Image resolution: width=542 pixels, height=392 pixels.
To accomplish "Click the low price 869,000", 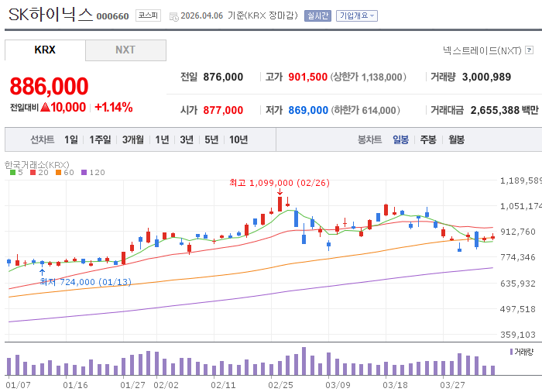I will (308, 110).
